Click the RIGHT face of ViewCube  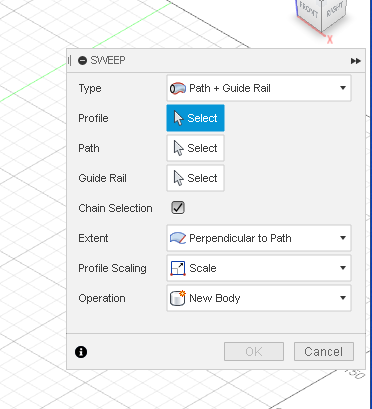tap(334, 12)
